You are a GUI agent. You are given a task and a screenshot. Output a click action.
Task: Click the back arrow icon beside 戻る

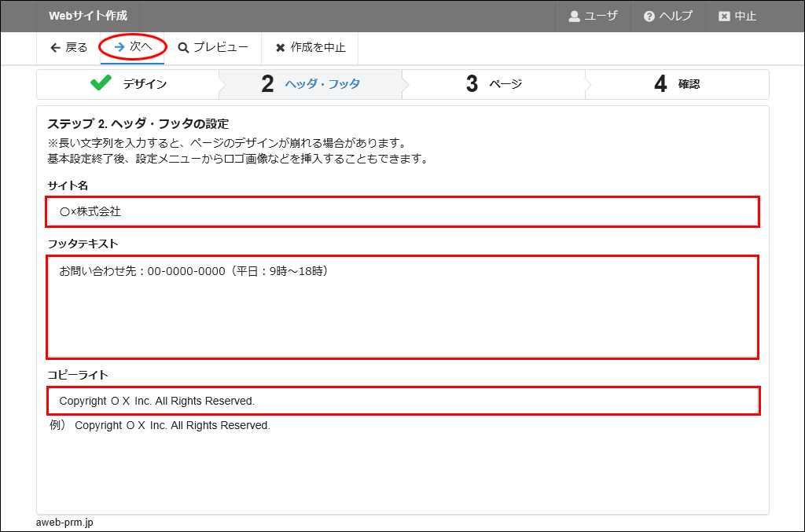coord(55,48)
